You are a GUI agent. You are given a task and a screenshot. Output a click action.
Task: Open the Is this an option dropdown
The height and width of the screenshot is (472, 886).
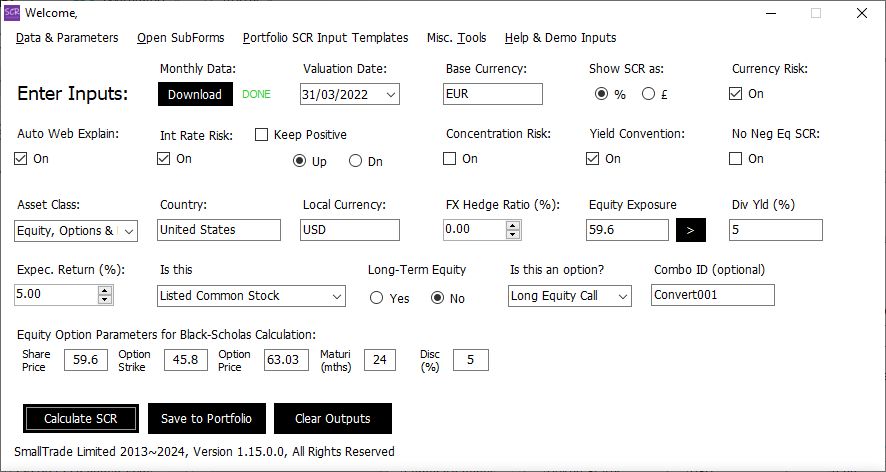pyautogui.click(x=621, y=296)
